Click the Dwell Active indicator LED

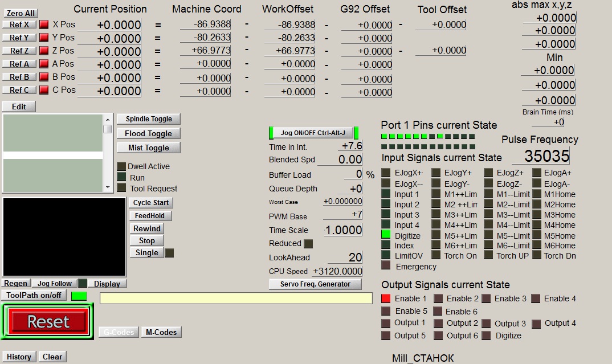point(121,166)
